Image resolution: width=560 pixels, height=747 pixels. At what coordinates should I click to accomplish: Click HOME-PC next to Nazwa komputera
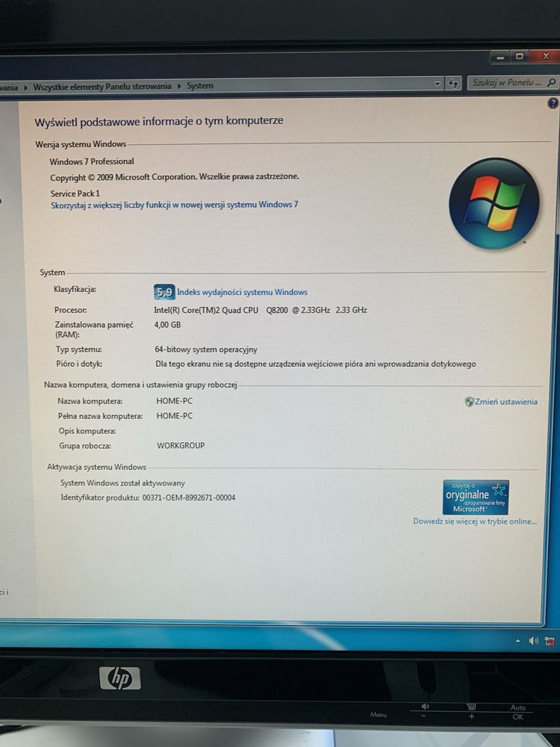pos(174,401)
